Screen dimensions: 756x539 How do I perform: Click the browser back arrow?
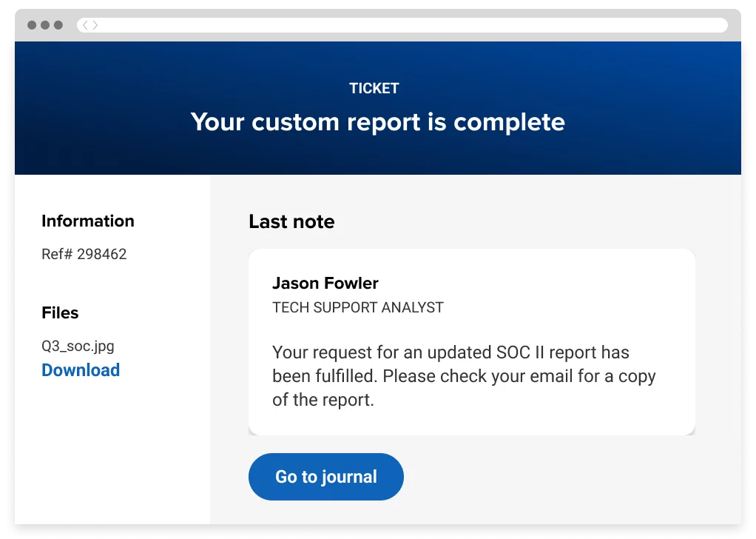point(85,25)
